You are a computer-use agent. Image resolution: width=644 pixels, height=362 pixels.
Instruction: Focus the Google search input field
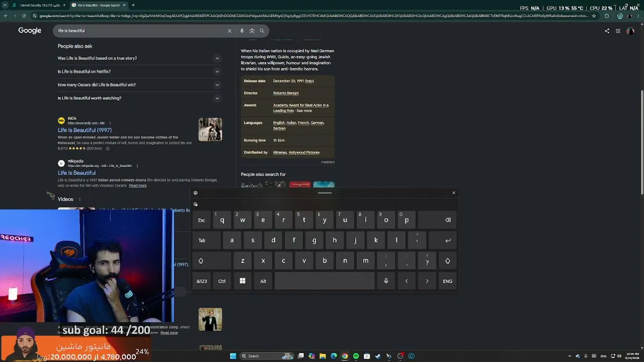[141, 31]
